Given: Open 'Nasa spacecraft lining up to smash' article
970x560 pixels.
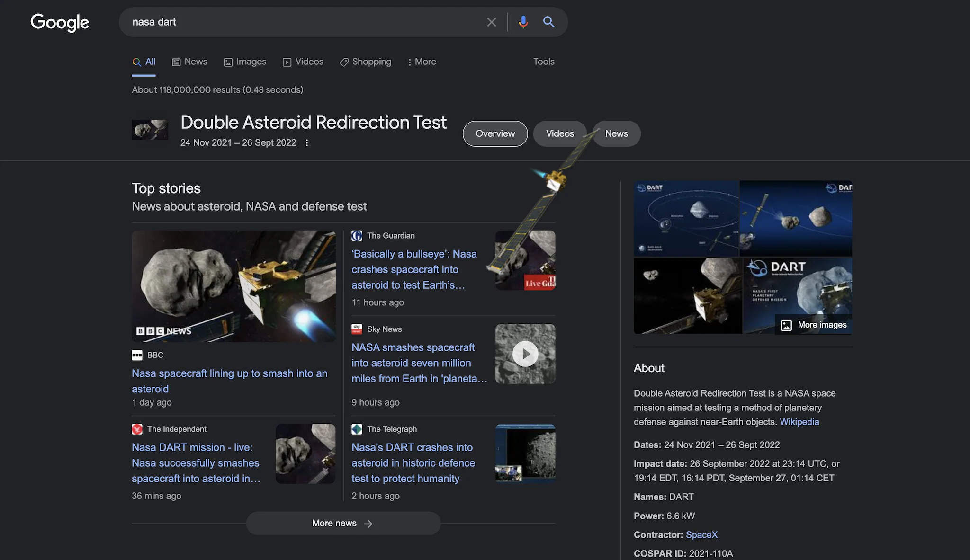Looking at the screenshot, I should (229, 381).
